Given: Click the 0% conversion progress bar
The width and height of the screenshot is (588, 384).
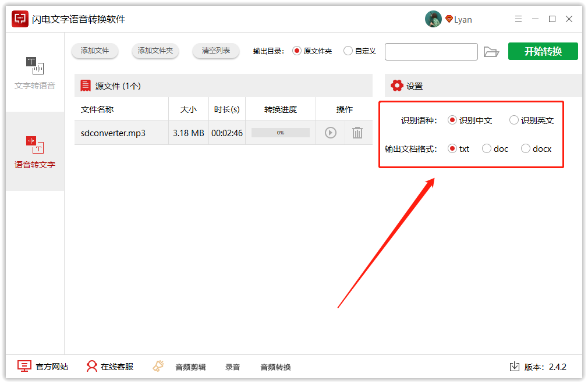Looking at the screenshot, I should click(280, 133).
